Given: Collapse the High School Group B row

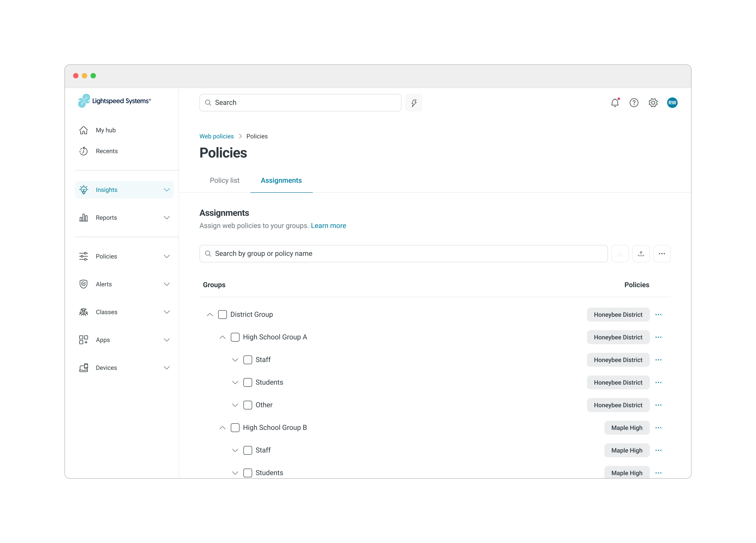Looking at the screenshot, I should [222, 428].
